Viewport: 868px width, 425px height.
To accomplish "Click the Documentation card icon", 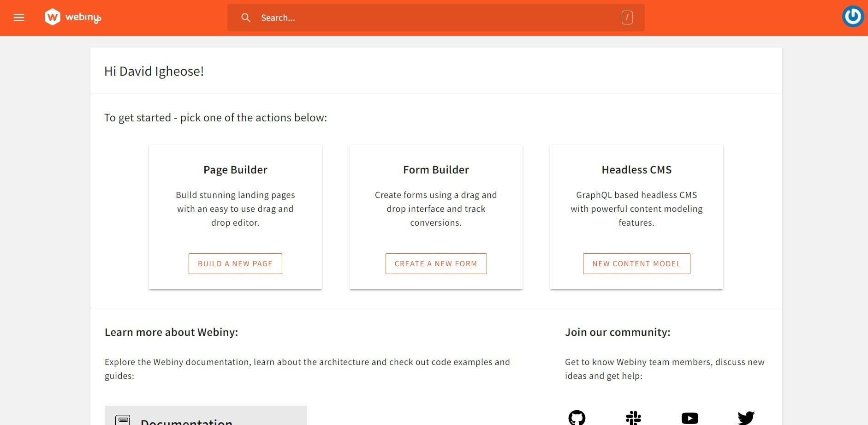I will 122,419.
